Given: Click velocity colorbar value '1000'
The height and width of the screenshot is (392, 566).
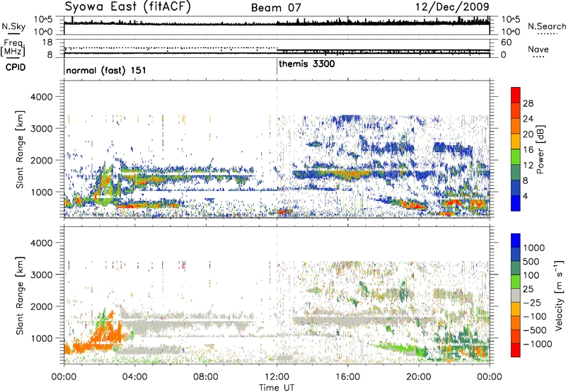Looking at the screenshot, I should coord(534,248).
